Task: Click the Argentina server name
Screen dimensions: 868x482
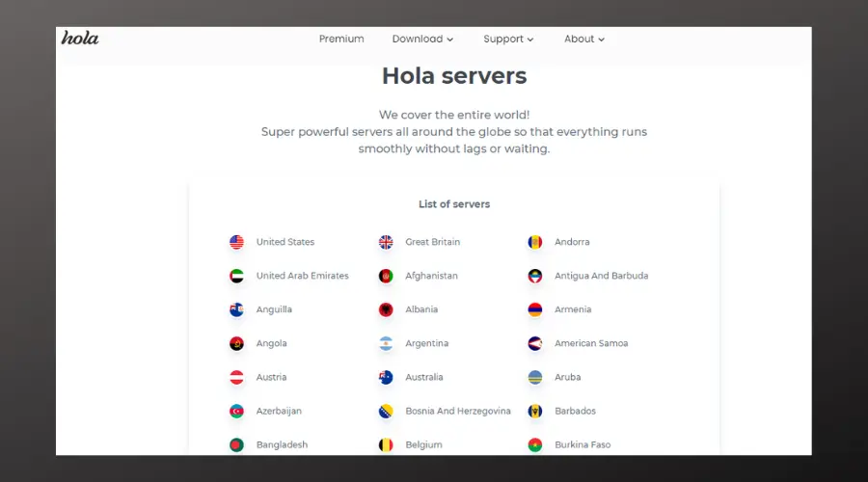Action: coord(427,343)
